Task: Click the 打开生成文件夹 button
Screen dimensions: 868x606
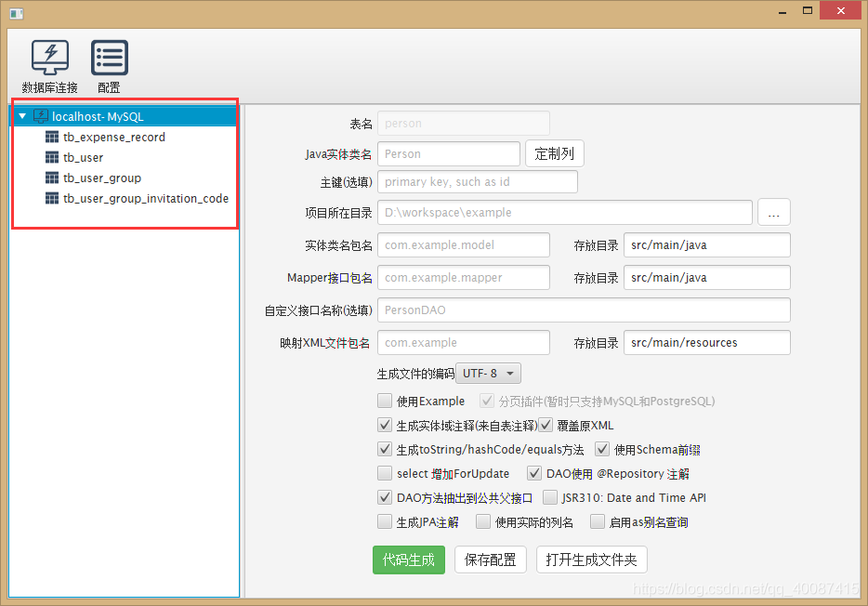Action: (x=592, y=560)
